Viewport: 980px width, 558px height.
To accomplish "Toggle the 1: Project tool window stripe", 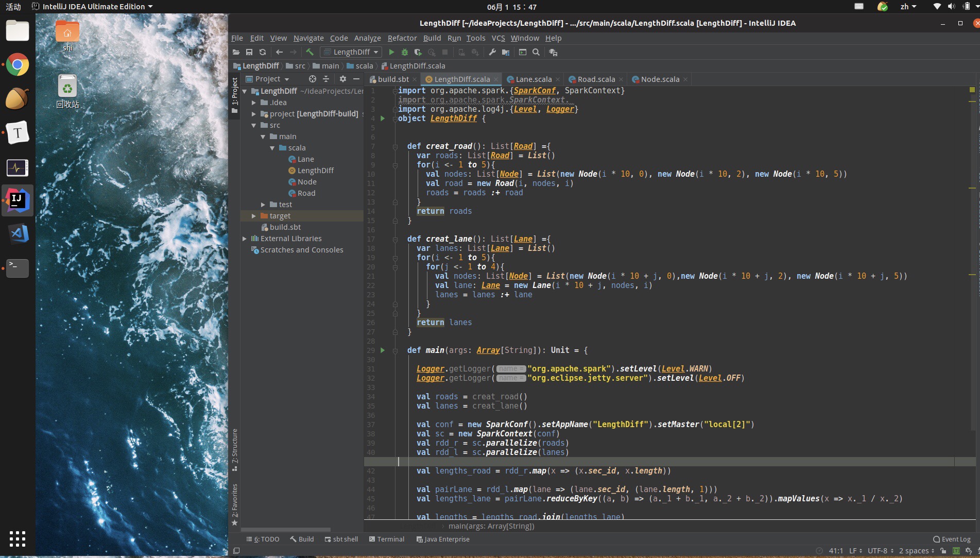I will 235,93.
